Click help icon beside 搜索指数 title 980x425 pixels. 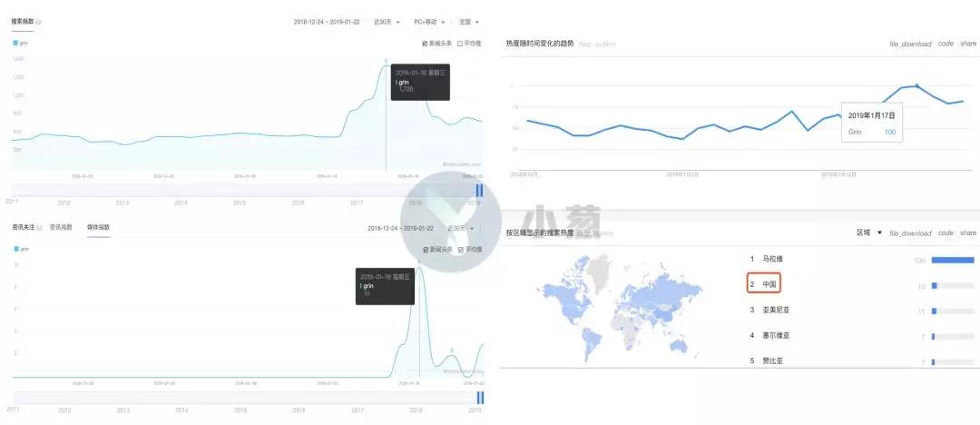coord(39,22)
